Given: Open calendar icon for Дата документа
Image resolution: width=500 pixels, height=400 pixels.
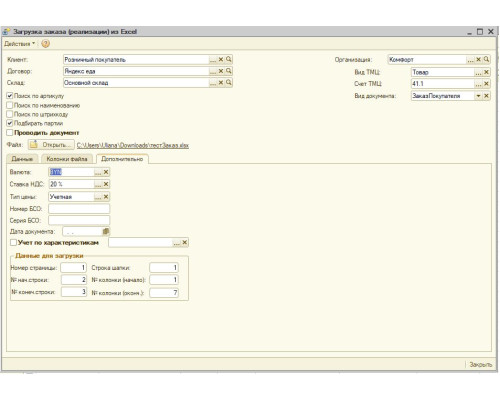Looking at the screenshot, I should [x=106, y=231].
